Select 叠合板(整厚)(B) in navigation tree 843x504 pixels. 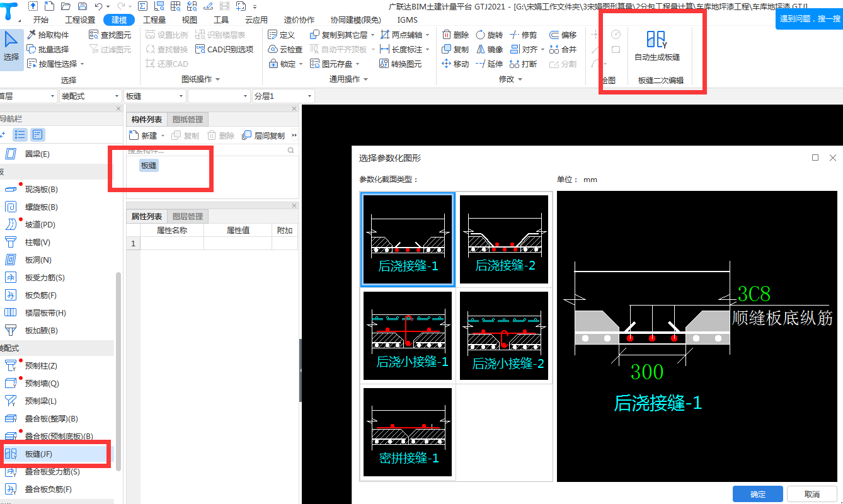pyautogui.click(x=51, y=418)
